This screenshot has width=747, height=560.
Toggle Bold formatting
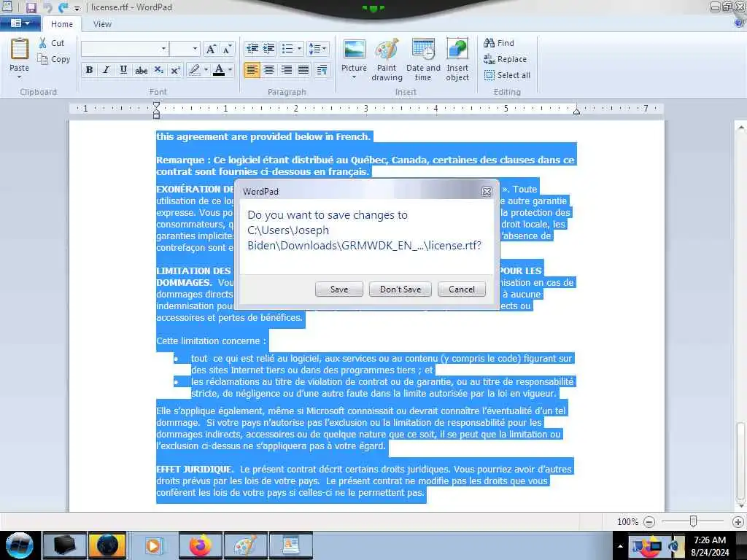point(89,70)
